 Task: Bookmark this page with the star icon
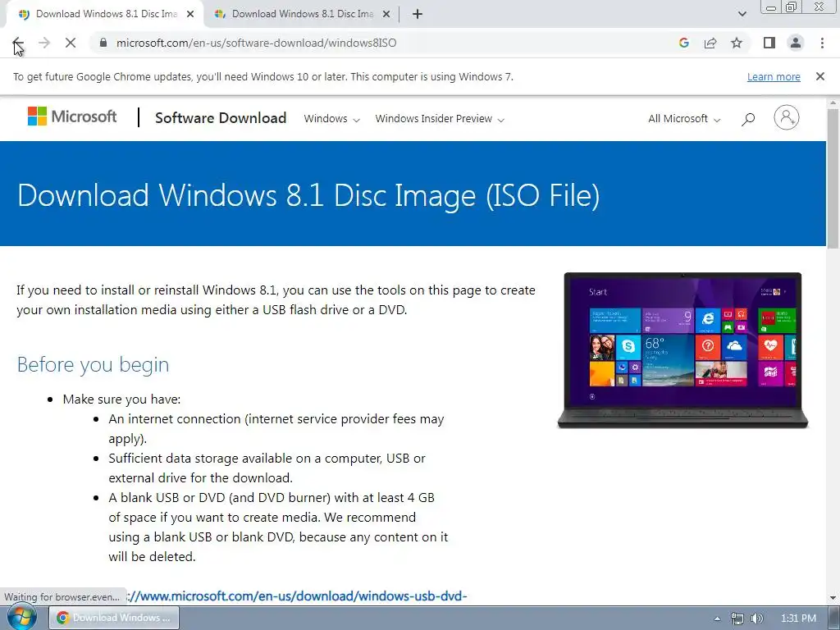click(x=737, y=43)
